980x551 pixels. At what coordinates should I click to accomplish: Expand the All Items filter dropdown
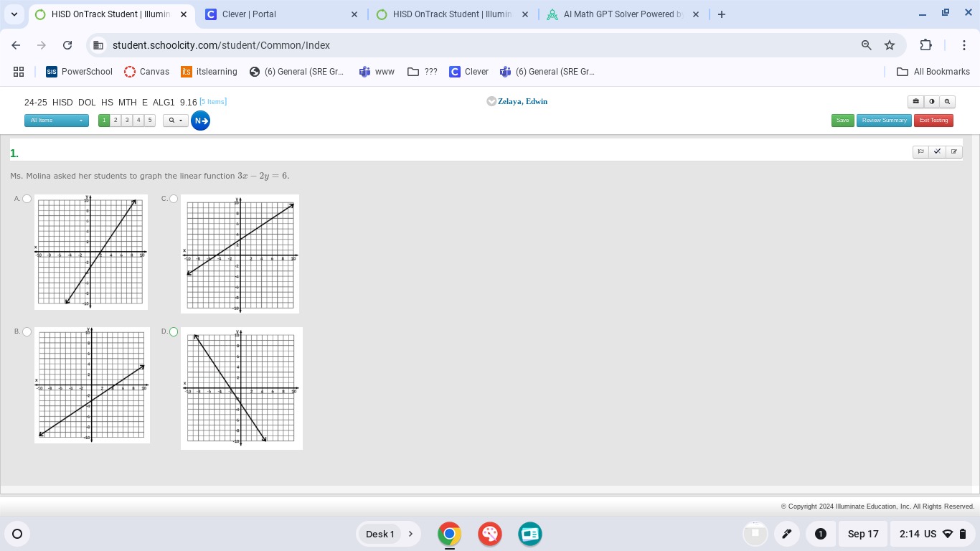coord(57,121)
